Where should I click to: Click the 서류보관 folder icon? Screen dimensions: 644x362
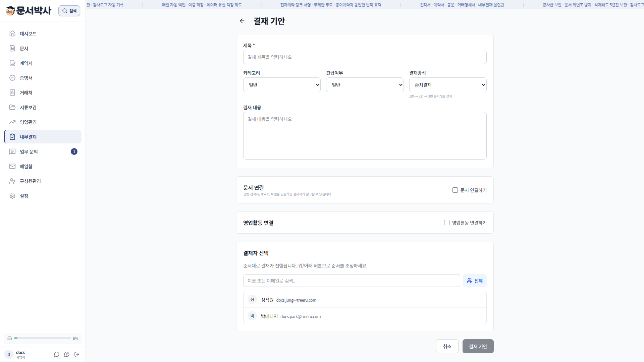[x=12, y=107]
